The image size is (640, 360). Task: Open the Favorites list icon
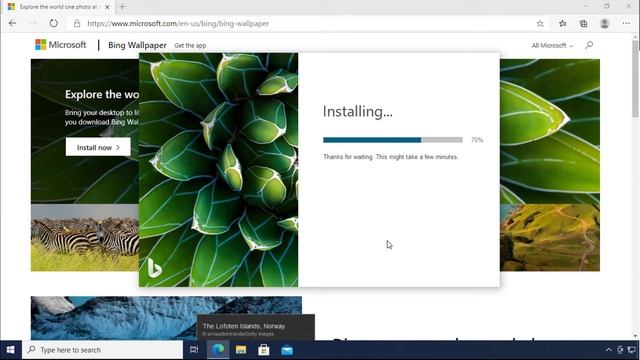click(x=562, y=24)
